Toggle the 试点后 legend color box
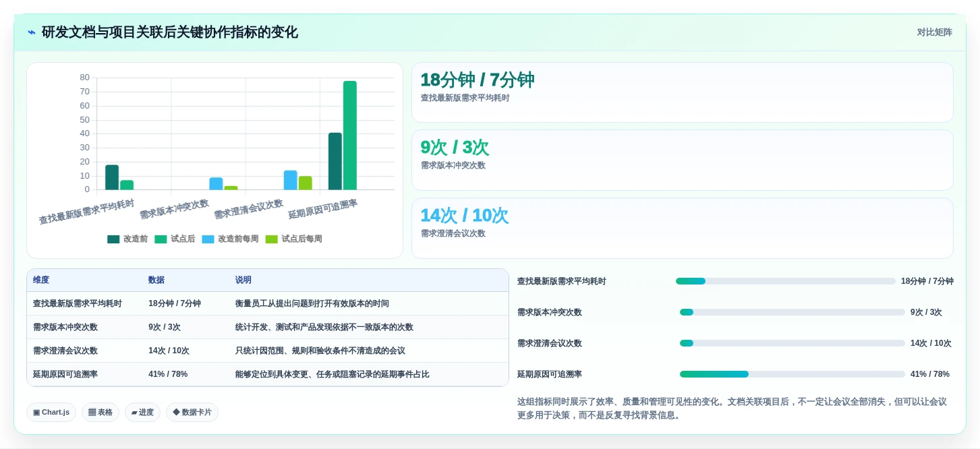 161,239
